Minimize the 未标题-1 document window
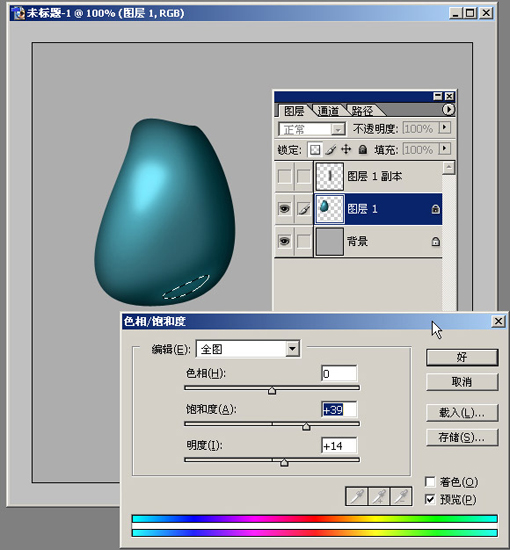This screenshot has height=550, width=510. tap(456, 13)
